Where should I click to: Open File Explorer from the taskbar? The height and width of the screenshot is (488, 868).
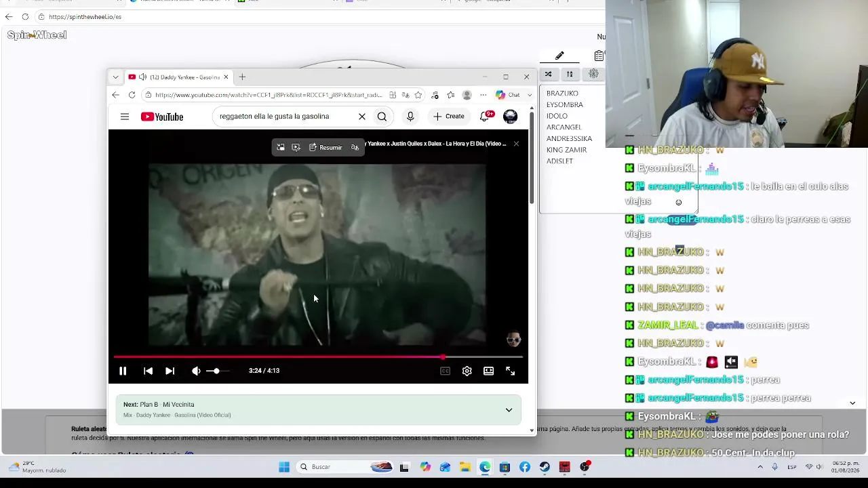pos(465,467)
